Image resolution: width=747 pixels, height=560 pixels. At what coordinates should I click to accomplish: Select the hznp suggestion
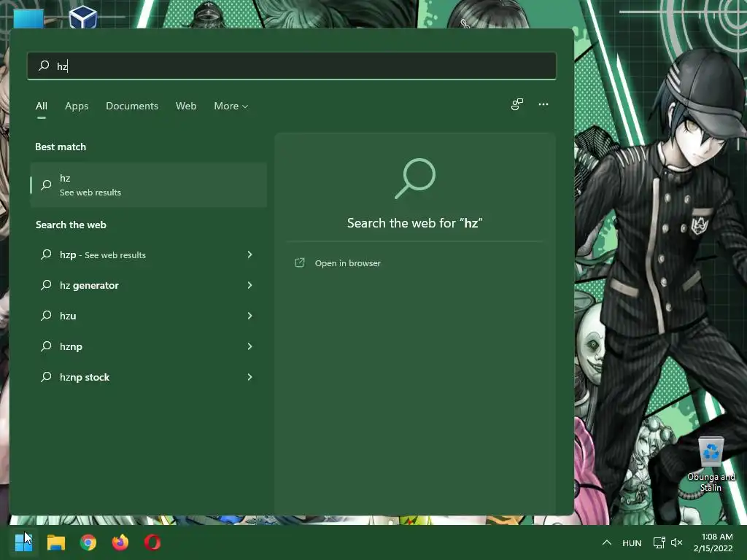(149, 346)
